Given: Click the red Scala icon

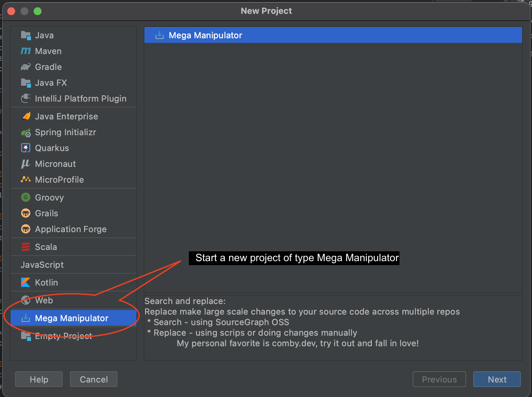Looking at the screenshot, I should 26,247.
